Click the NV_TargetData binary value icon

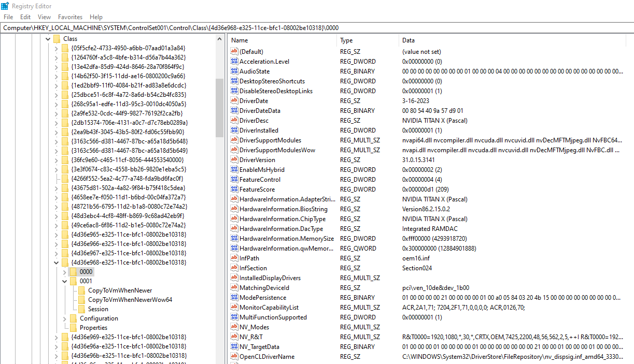pos(234,346)
